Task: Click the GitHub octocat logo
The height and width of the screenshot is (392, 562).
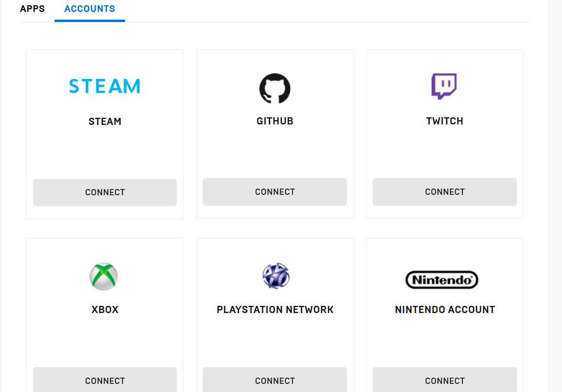Action: coord(275,89)
